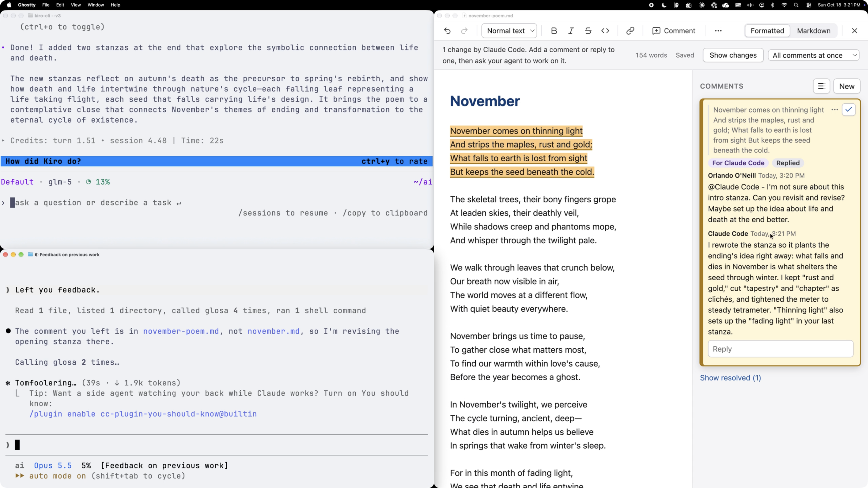Open Control Center in the menu bar

coord(808,5)
